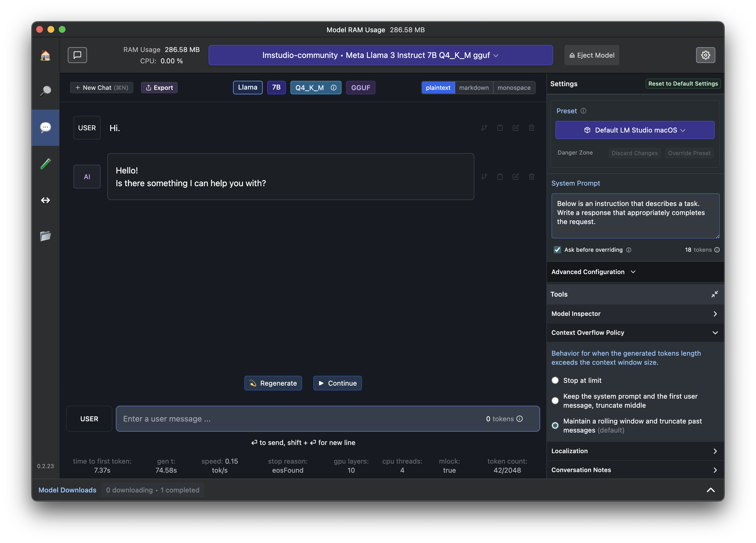756x543 pixels.
Task: Click the Eject Model button
Action: (591, 55)
